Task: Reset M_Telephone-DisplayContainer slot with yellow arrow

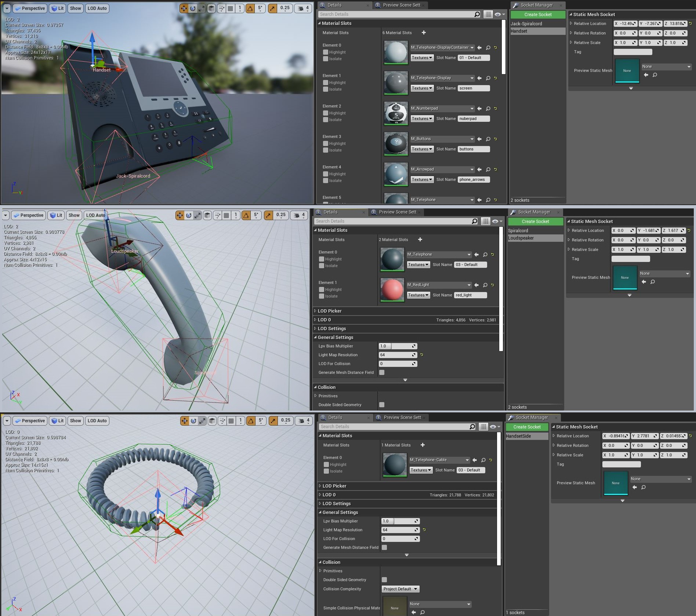Action: [x=496, y=48]
